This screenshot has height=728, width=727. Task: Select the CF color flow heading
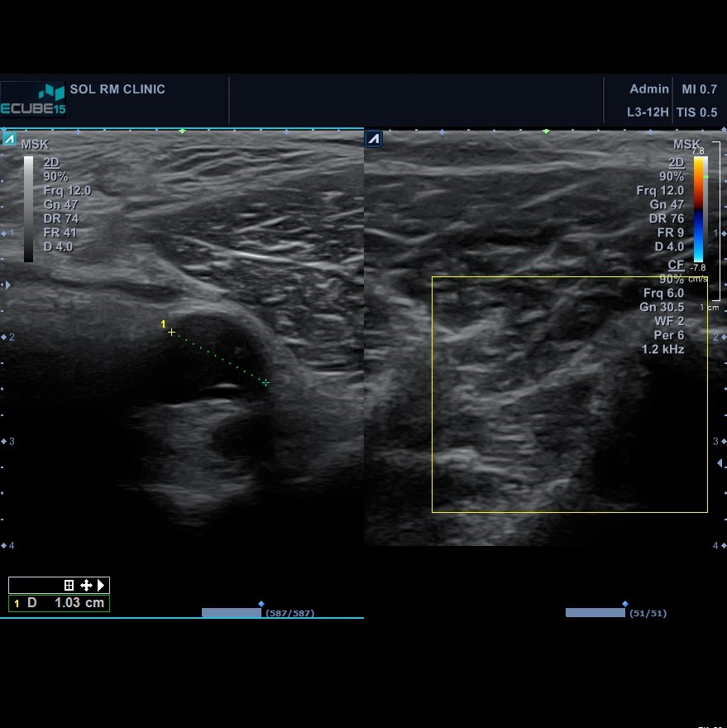pos(676,265)
